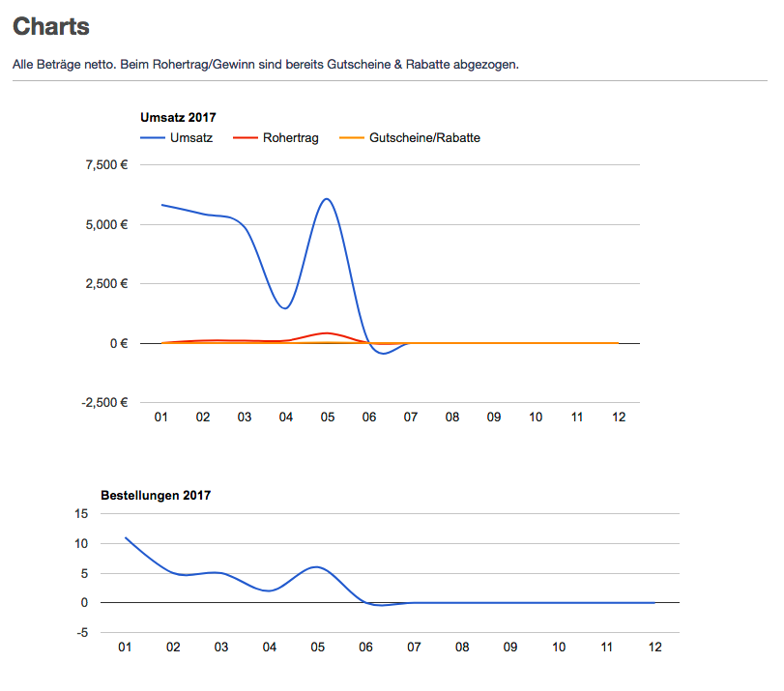
Task: Select the "Umsatz" legend label
Action: pyautogui.click(x=191, y=138)
